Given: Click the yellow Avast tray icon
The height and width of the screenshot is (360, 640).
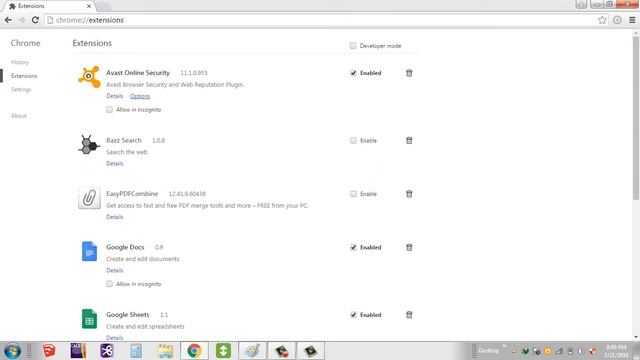Looking at the screenshot, I should pyautogui.click(x=548, y=351).
